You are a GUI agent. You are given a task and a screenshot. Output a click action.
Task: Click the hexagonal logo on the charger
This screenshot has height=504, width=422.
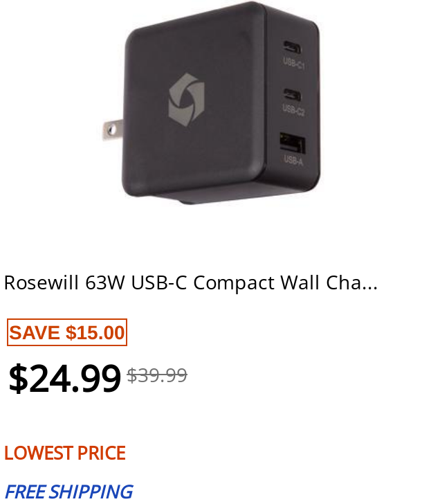[x=186, y=100]
